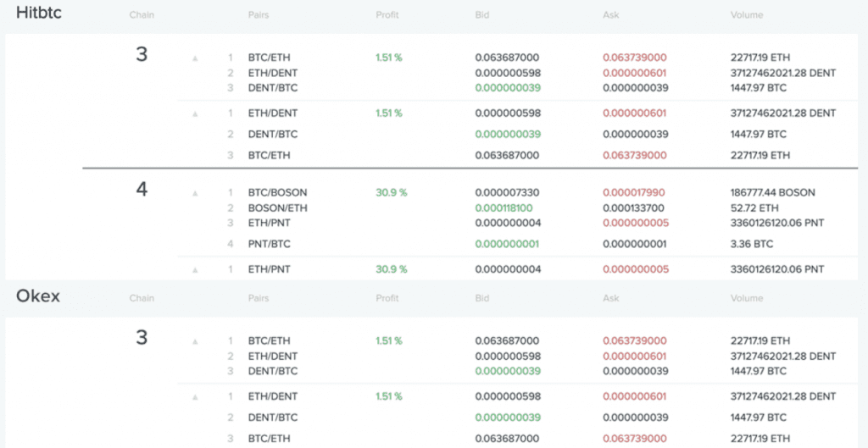Image resolution: width=868 pixels, height=448 pixels.
Task: Toggle the triangle beside Okex ETH/DENT chain
Action: click(x=195, y=397)
